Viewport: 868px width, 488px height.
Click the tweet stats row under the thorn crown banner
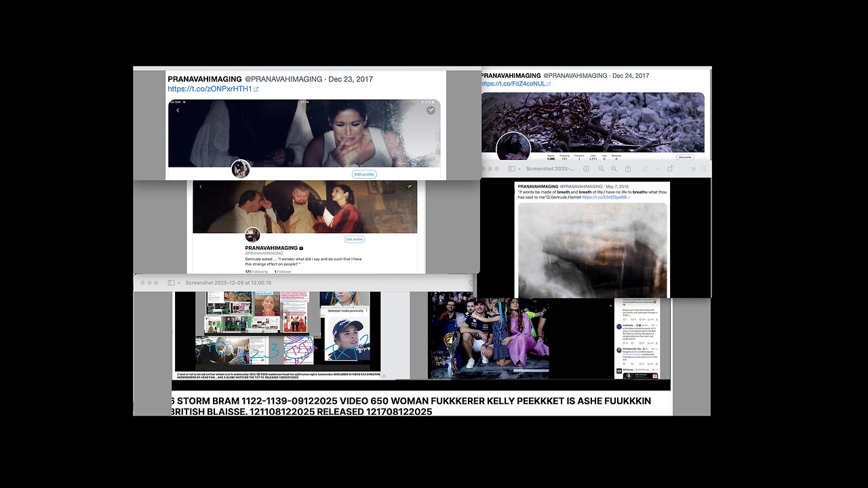coord(584,157)
